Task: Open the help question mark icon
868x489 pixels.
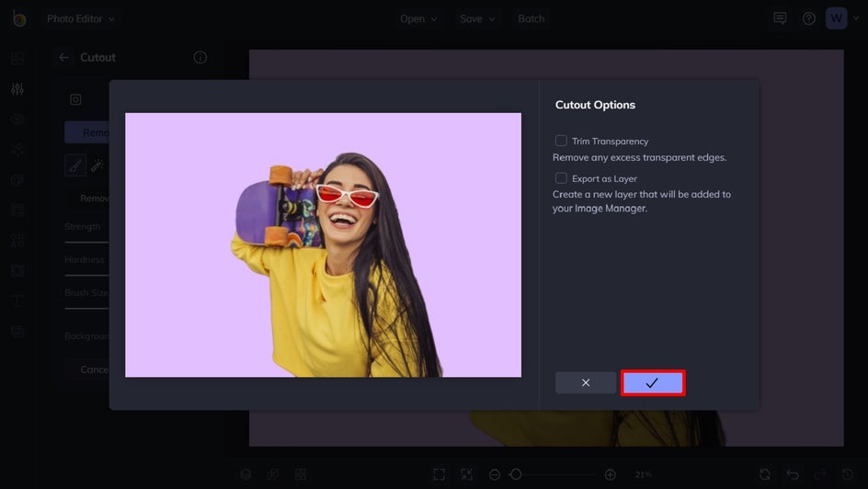Action: 809,18
